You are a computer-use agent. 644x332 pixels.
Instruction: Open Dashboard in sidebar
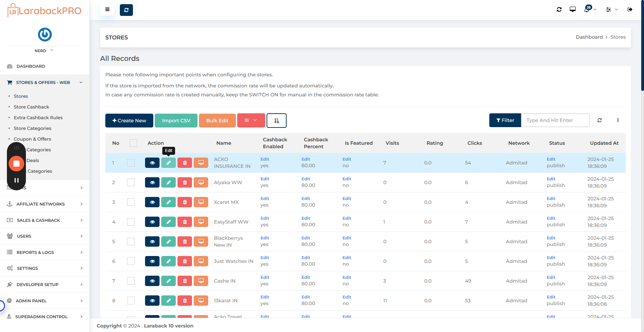pyautogui.click(x=31, y=66)
